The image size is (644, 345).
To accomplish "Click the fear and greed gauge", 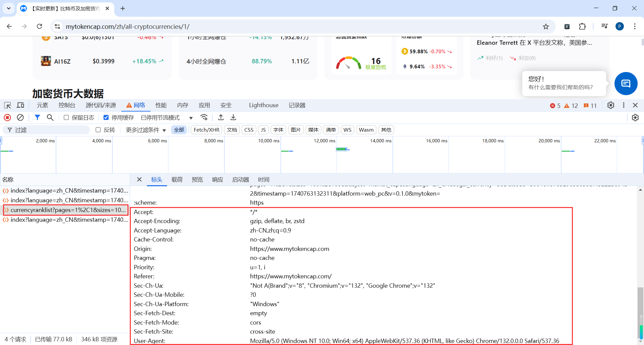I will pyautogui.click(x=349, y=63).
